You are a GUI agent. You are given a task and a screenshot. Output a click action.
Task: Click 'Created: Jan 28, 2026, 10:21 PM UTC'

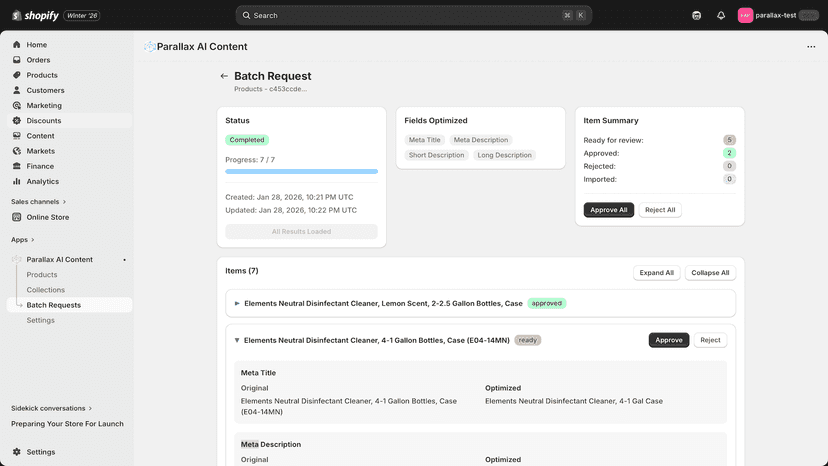coord(289,197)
